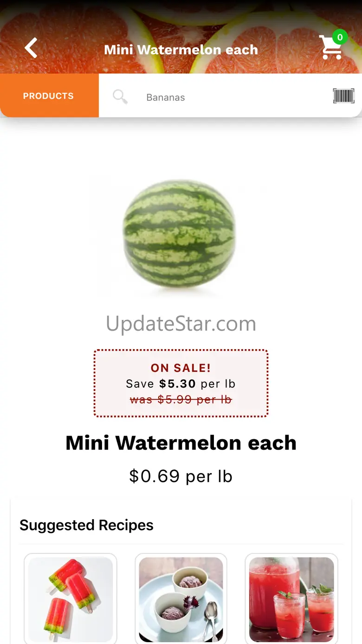Open the barcode scanner
Viewport: 362px width, 644px height.
click(343, 96)
